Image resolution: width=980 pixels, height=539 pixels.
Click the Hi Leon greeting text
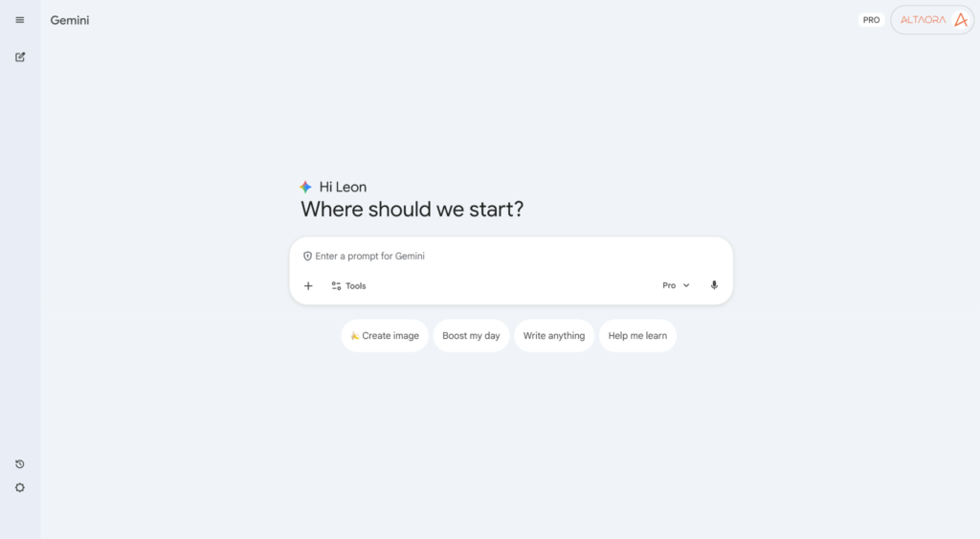pos(343,187)
